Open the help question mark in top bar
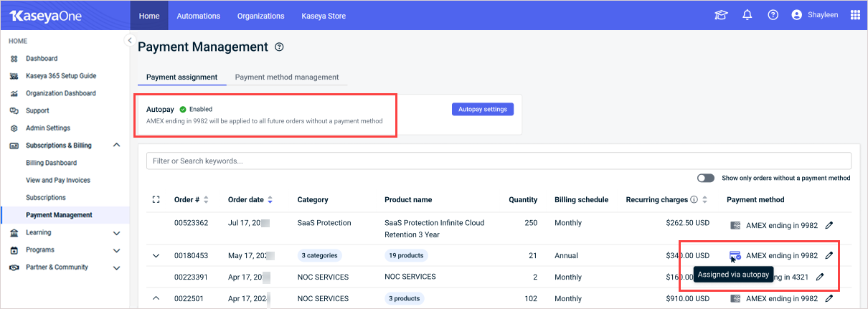 pos(773,15)
